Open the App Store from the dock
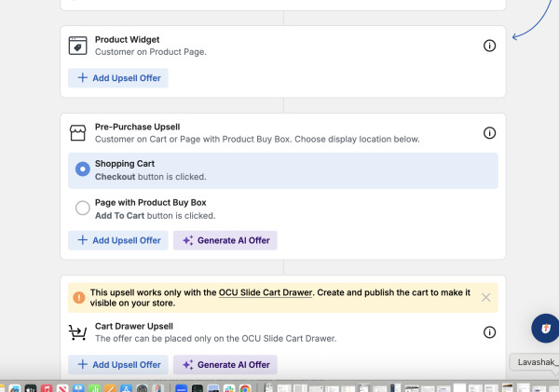 pos(126,388)
